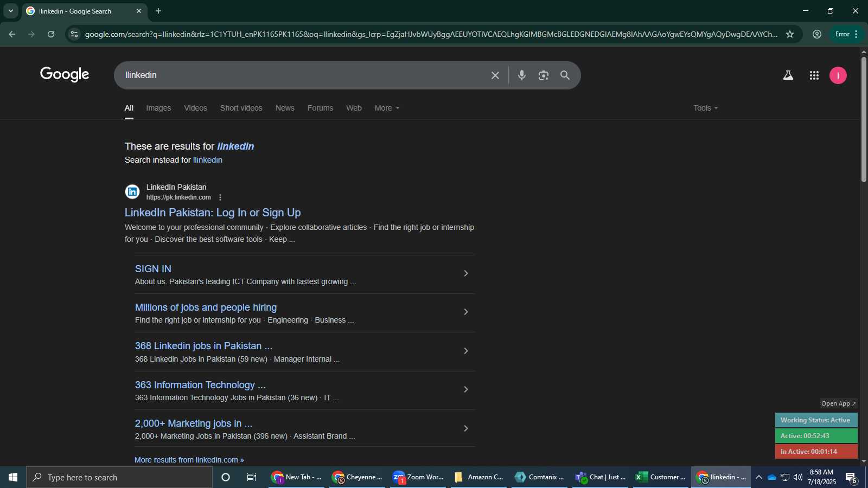
Task: Click the Working Status: Active bar
Action: tap(816, 420)
